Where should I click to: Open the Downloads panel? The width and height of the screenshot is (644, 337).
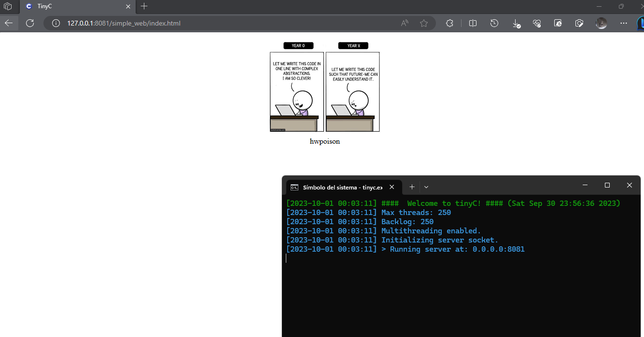[x=516, y=23]
